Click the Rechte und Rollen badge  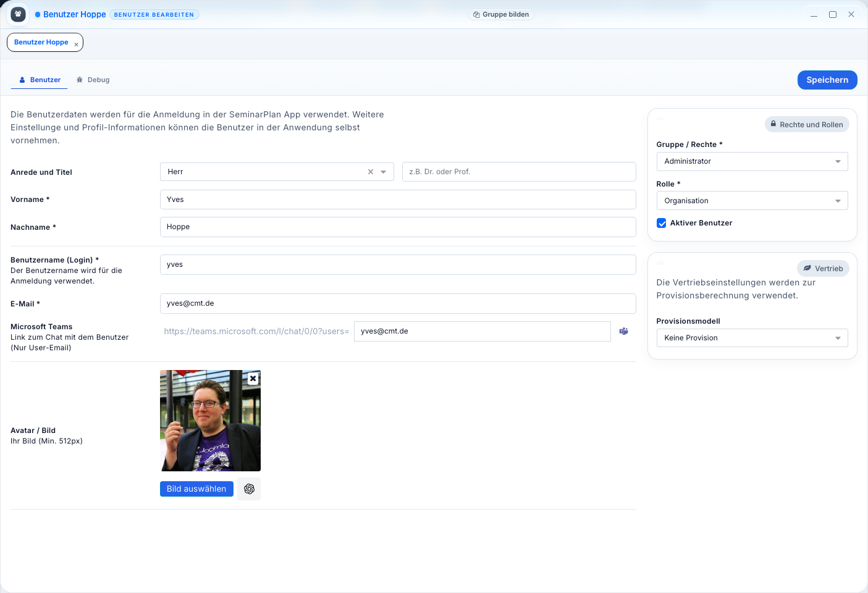[x=806, y=125]
